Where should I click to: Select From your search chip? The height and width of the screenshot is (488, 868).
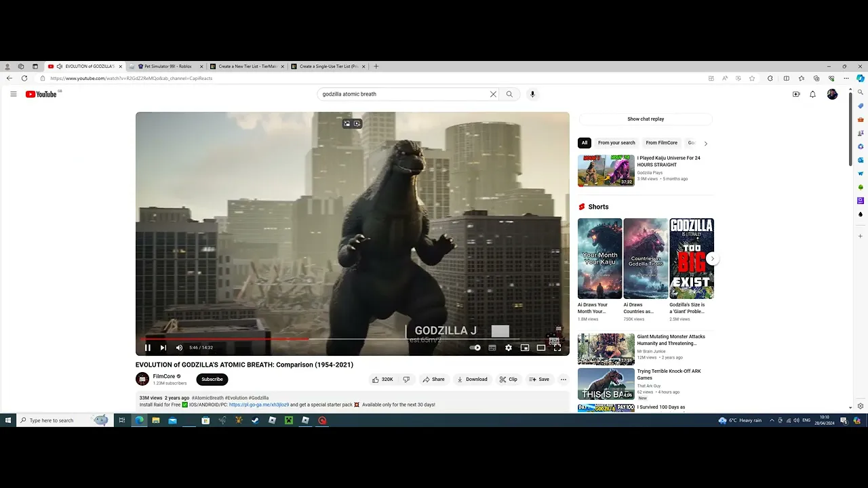(616, 143)
